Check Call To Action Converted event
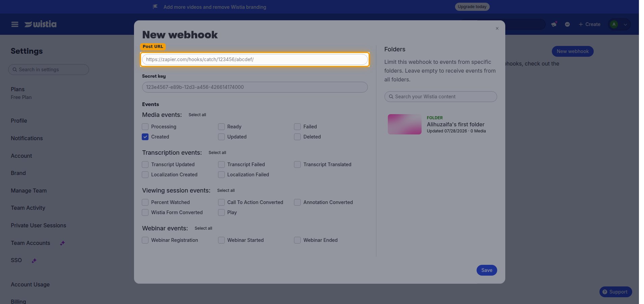The height and width of the screenshot is (304, 644). pos(221,202)
